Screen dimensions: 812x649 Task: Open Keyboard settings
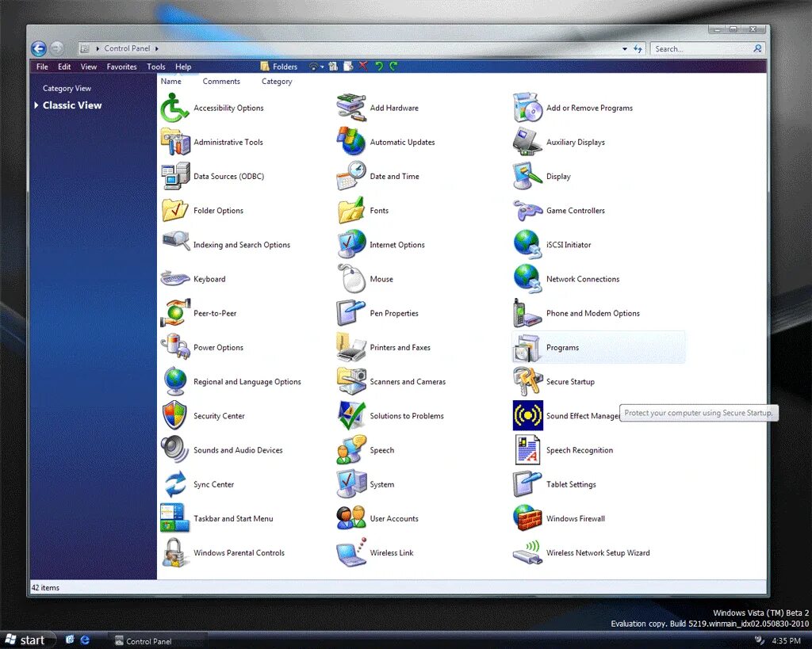point(193,278)
